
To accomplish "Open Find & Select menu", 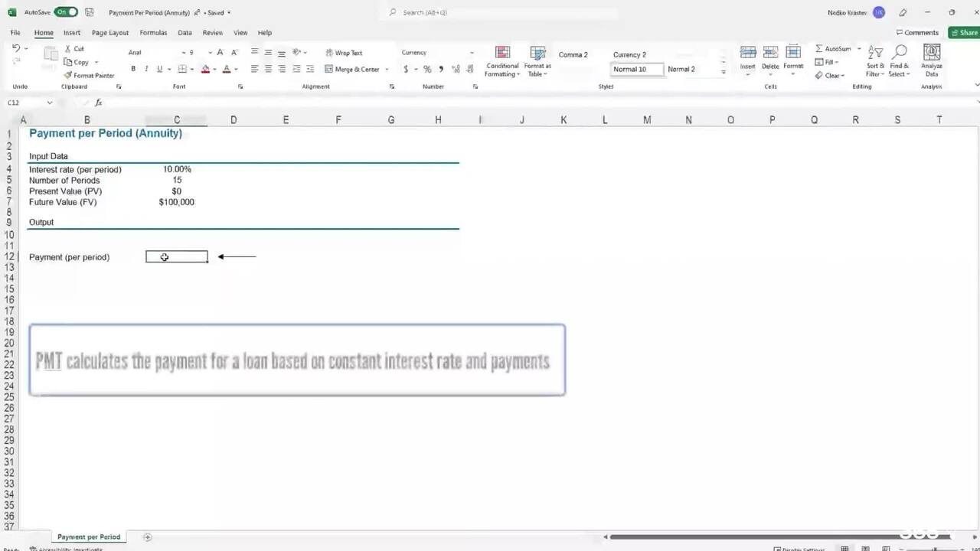I will click(x=900, y=61).
